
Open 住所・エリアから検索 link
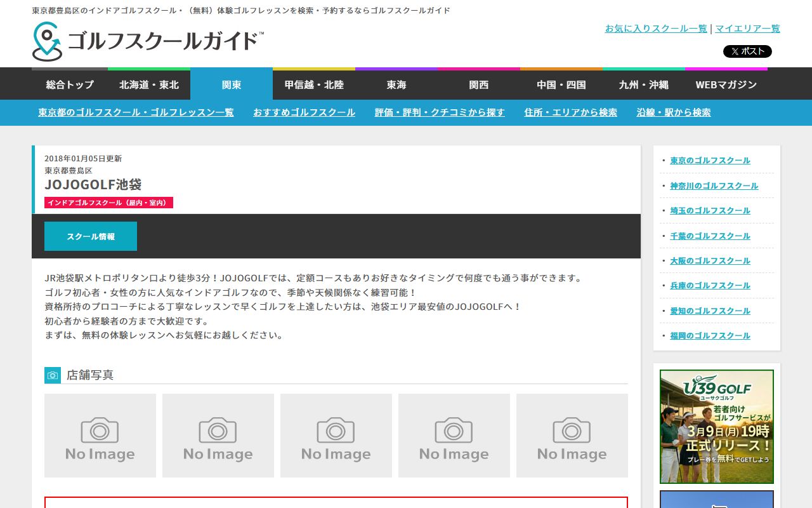571,112
